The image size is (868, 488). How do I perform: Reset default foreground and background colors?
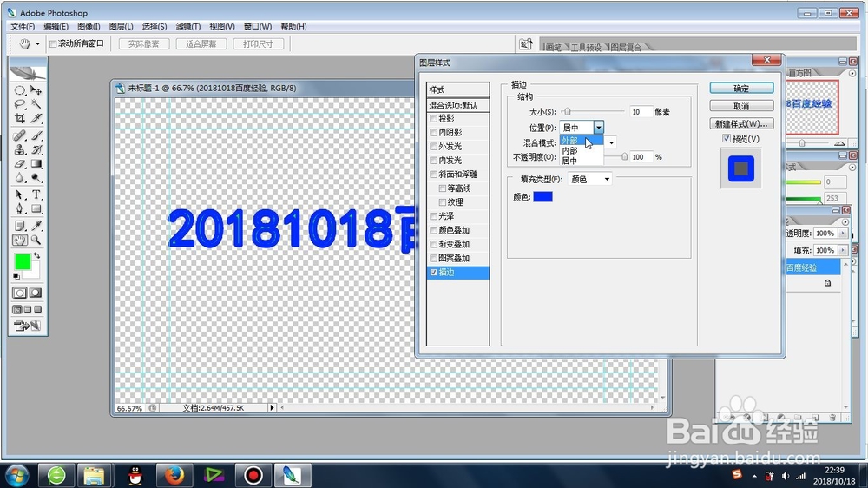16,276
